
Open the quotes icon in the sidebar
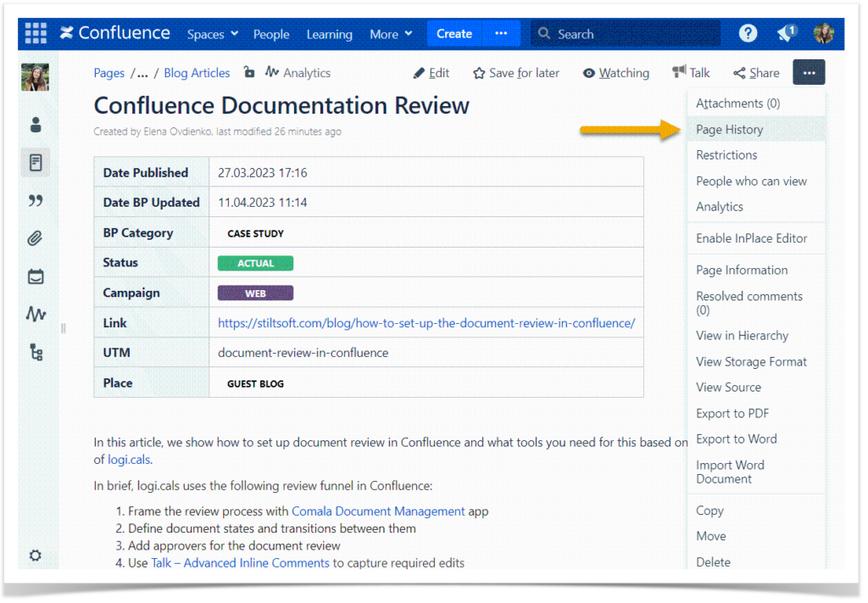click(35, 200)
